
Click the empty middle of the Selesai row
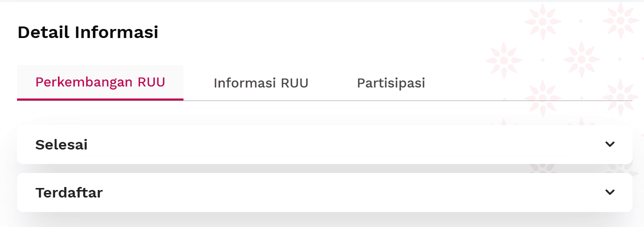point(325,144)
